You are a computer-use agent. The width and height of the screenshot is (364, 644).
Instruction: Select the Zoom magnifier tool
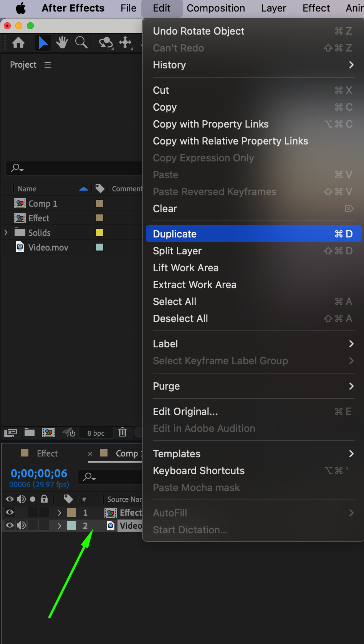click(x=81, y=42)
